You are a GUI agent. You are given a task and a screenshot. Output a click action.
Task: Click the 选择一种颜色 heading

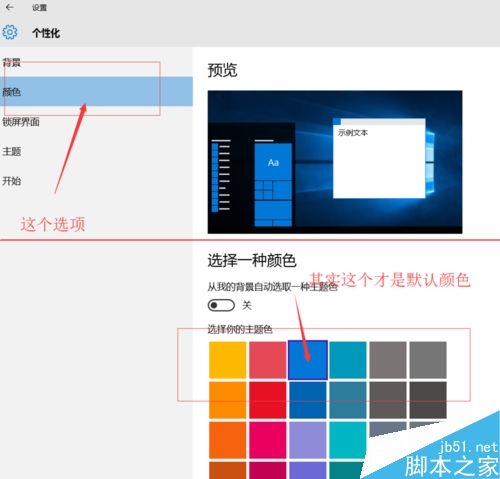click(252, 260)
